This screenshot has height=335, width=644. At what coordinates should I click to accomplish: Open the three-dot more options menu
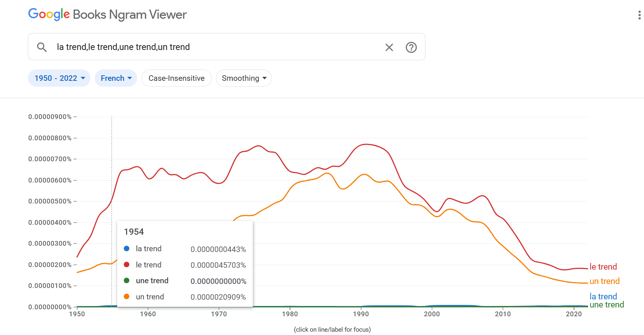click(639, 15)
